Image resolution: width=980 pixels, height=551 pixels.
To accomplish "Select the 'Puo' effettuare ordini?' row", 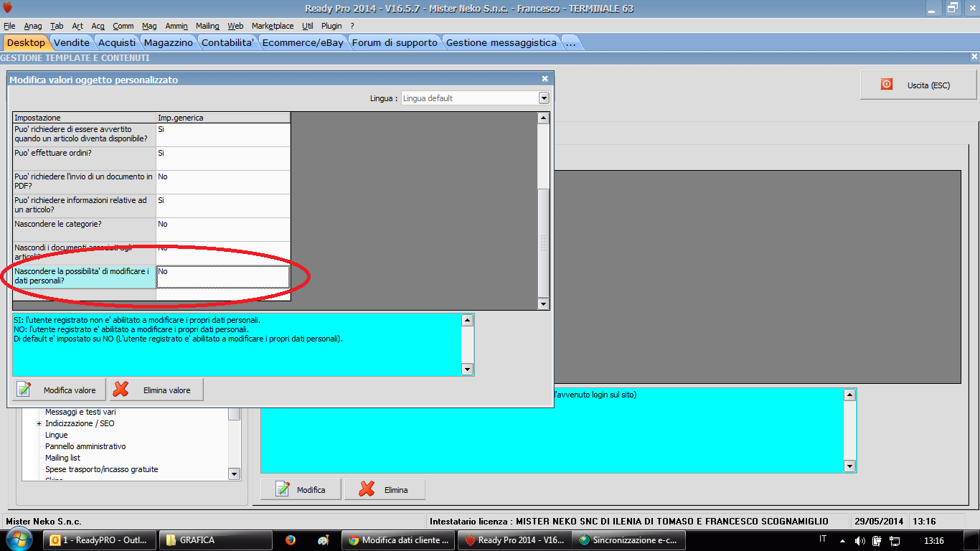I will click(151, 159).
